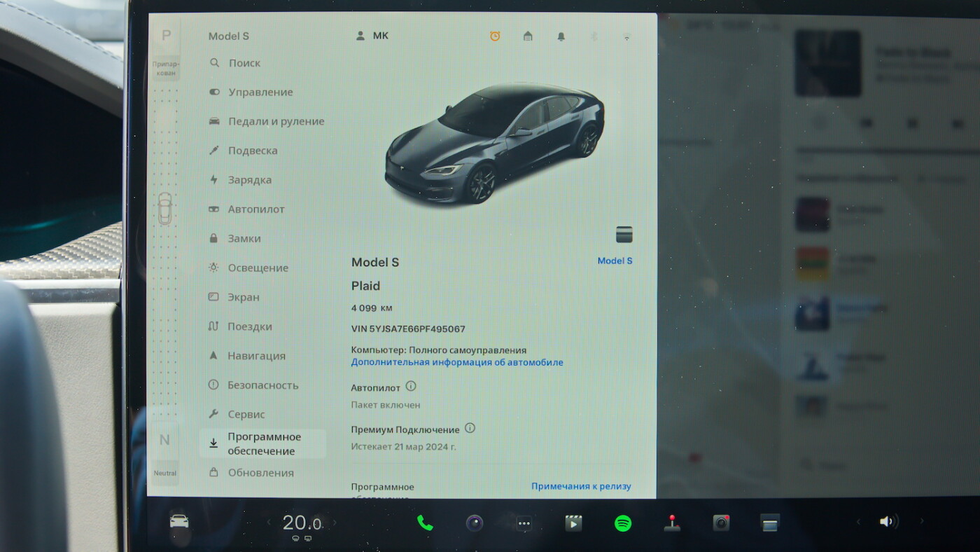
Task: Tap the 20.0 temperature display
Action: [302, 523]
